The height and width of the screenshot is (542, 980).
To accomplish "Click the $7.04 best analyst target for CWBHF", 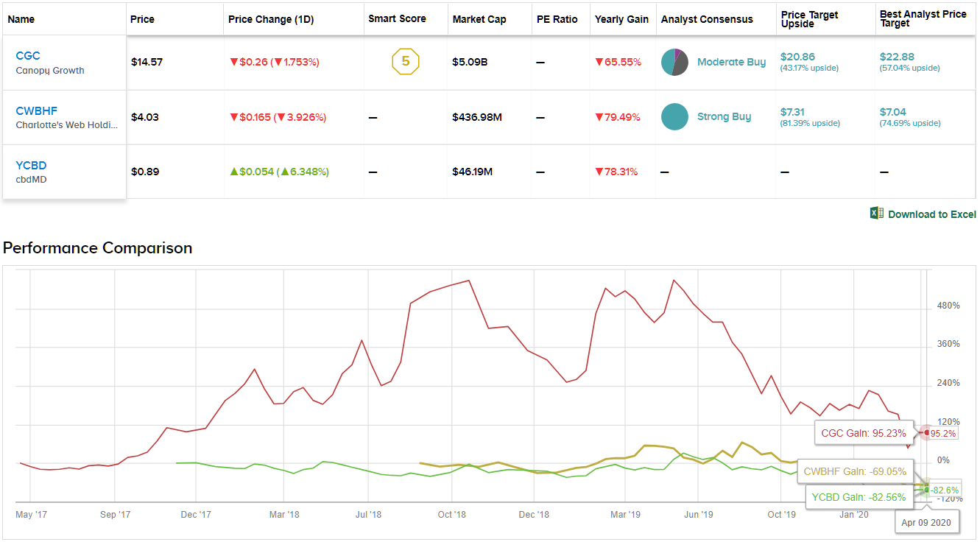I will (894, 111).
